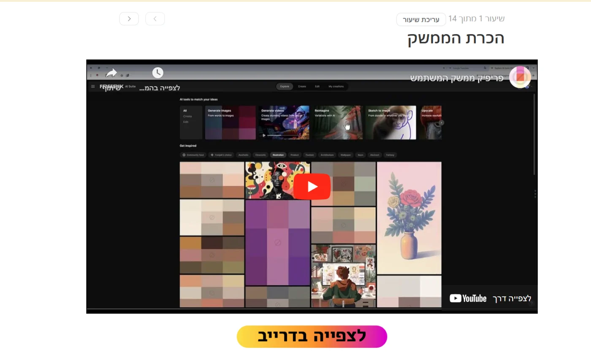The width and height of the screenshot is (591, 364).
Task: Click the Watch Later clock icon
Action: [157, 73]
